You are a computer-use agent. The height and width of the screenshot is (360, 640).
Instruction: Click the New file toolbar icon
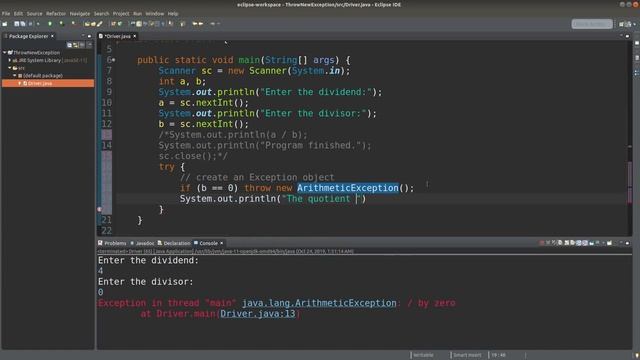pyautogui.click(x=5, y=24)
